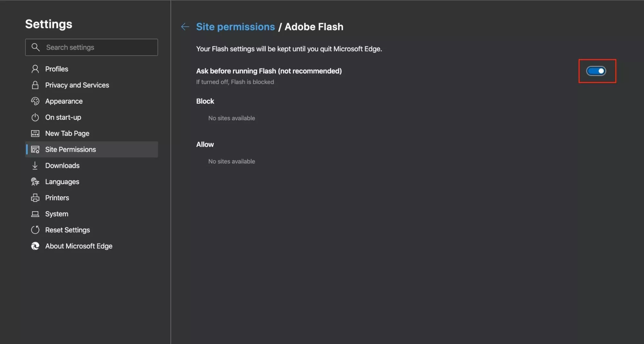Click the magnifier icon in search box
The width and height of the screenshot is (644, 344).
tap(35, 47)
